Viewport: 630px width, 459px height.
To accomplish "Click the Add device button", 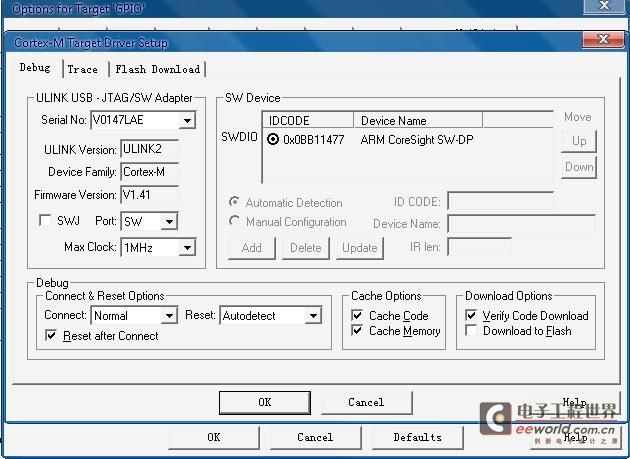I will click(252, 248).
